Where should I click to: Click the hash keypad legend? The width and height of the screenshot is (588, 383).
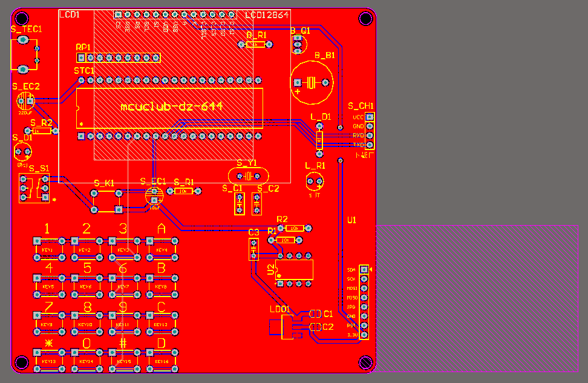click(123, 343)
